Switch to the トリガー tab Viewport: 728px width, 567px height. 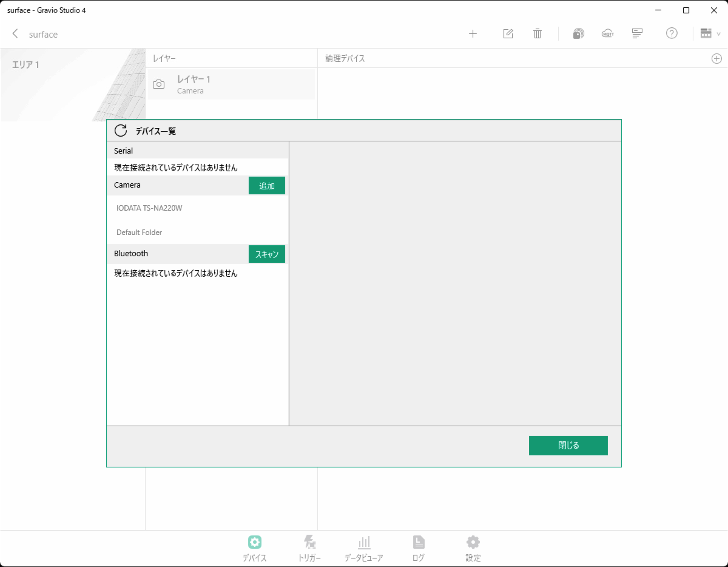click(x=310, y=549)
